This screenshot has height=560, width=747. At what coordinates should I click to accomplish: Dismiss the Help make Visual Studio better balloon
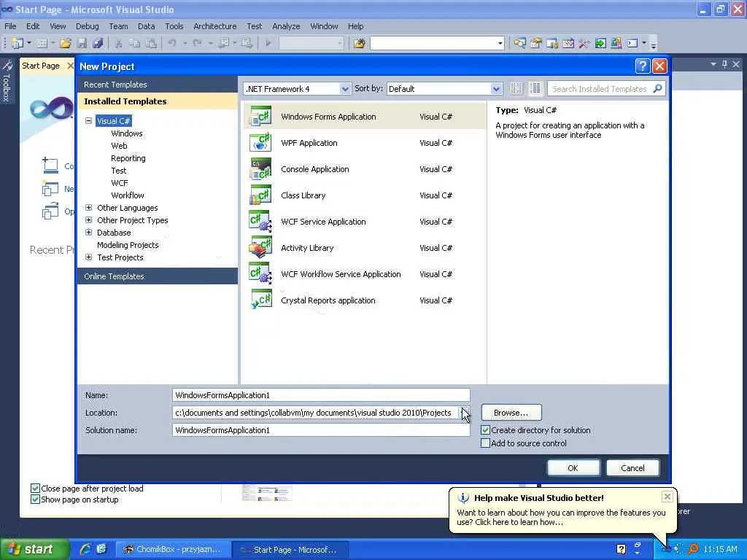click(667, 497)
